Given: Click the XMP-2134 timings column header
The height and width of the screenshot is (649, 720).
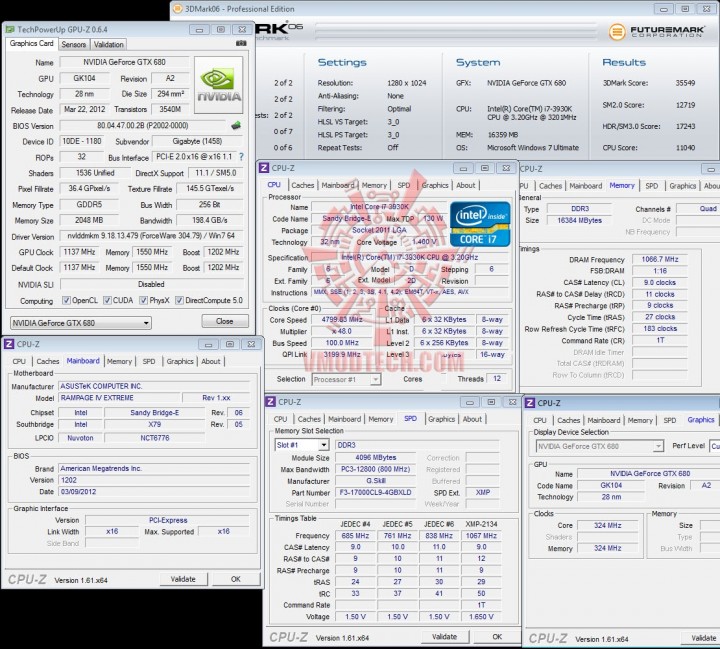Looking at the screenshot, I should click(481, 524).
